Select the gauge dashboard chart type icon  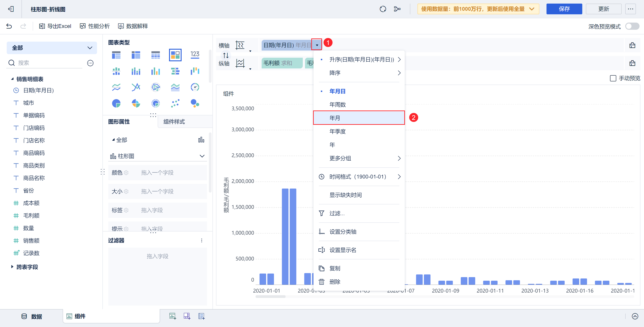click(195, 87)
